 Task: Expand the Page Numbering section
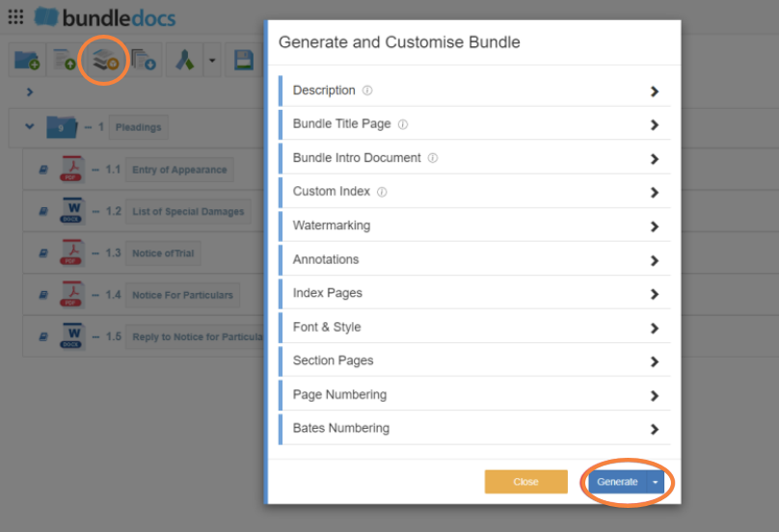click(474, 394)
